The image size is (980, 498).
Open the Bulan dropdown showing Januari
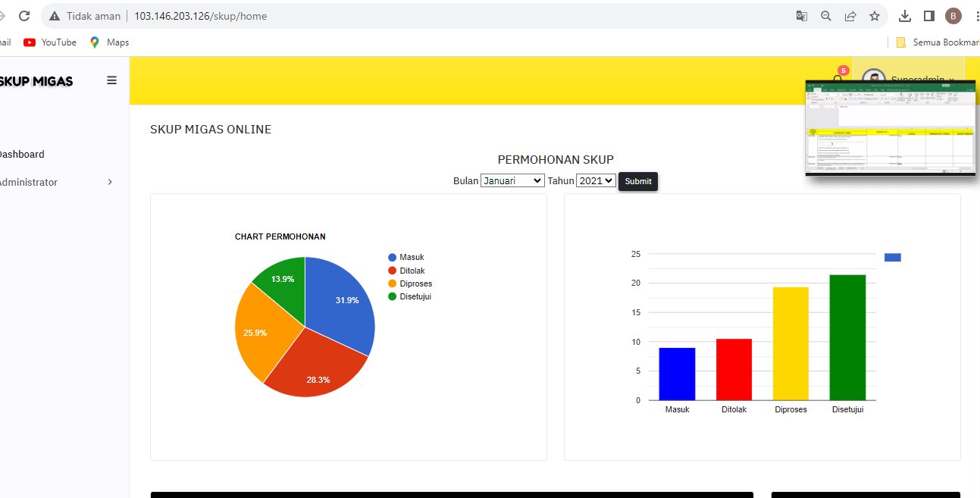(x=512, y=181)
